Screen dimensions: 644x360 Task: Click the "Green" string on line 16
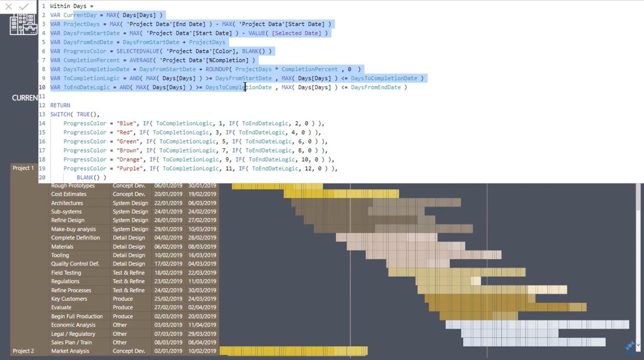pyautogui.click(x=128, y=141)
